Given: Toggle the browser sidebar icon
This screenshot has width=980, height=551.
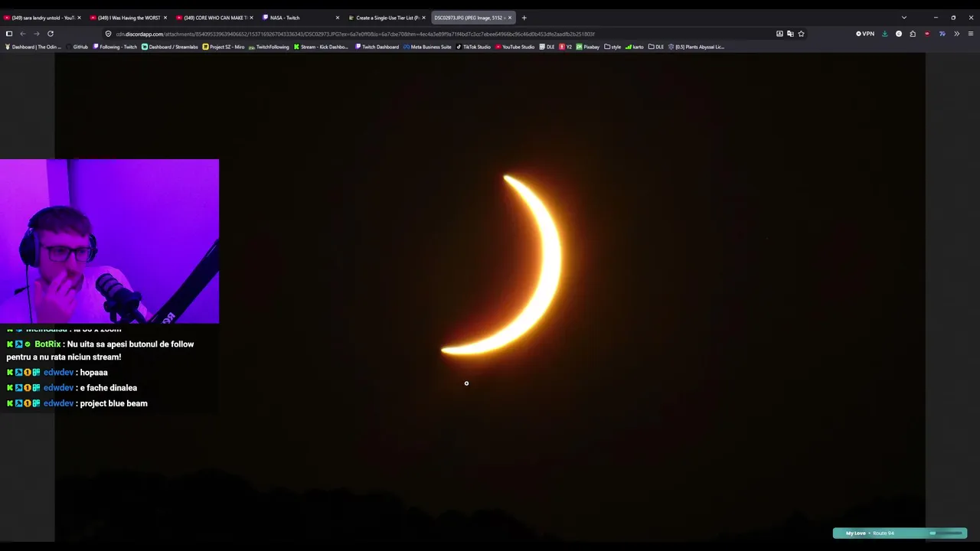Looking at the screenshot, I should click(x=9, y=34).
